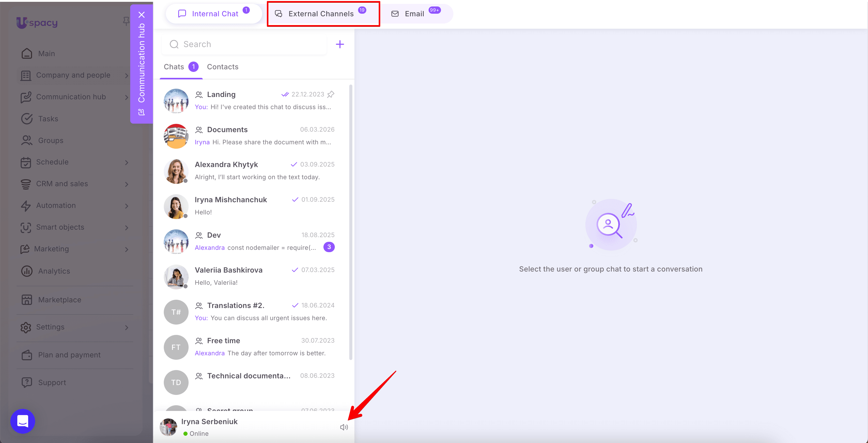
Task: Open the Support question icon
Action: click(27, 382)
